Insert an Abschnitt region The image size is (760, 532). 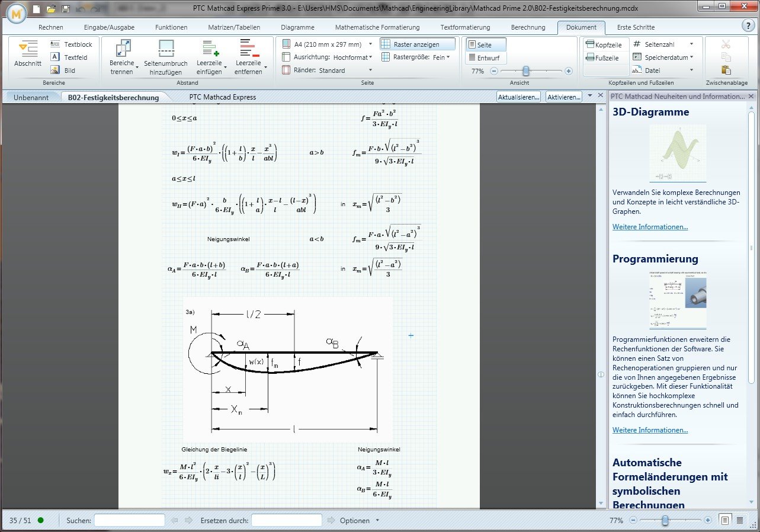pyautogui.click(x=28, y=55)
